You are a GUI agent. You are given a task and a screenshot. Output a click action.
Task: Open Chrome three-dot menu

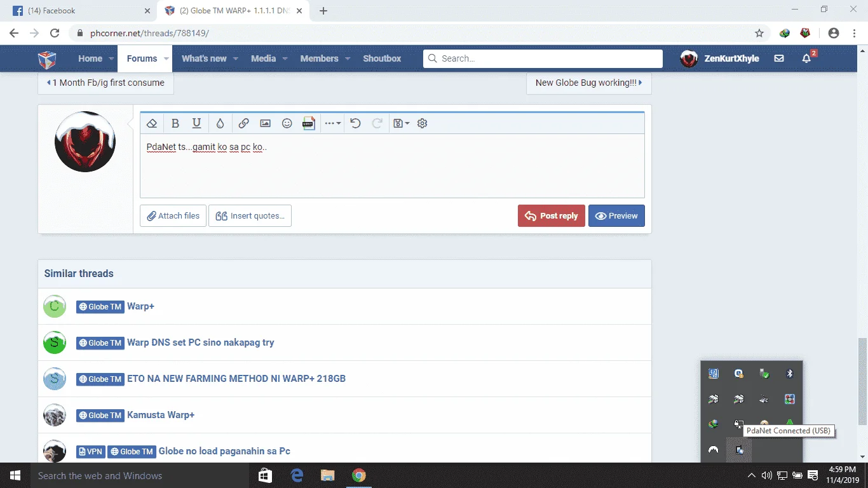(854, 33)
